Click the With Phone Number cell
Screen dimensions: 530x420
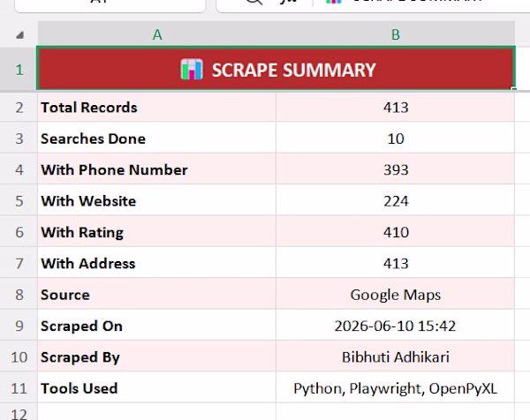[x=157, y=169]
